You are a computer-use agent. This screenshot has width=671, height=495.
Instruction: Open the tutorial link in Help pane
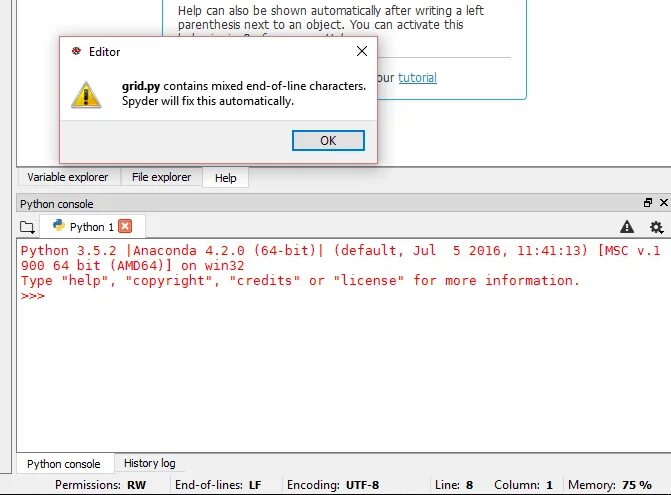pyautogui.click(x=417, y=78)
